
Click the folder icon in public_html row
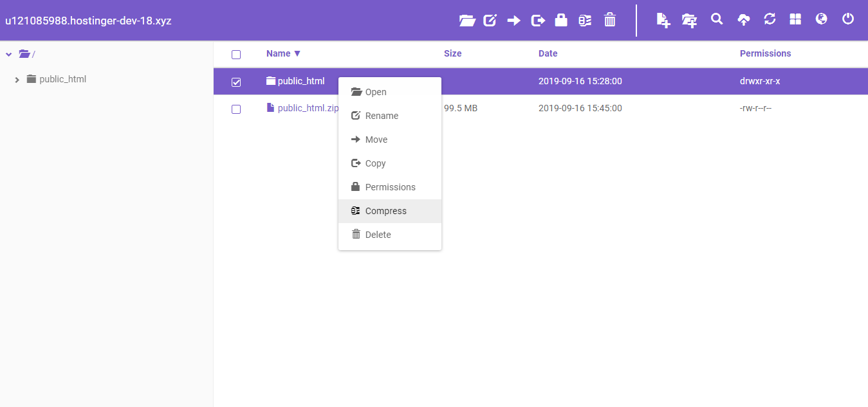click(x=270, y=81)
